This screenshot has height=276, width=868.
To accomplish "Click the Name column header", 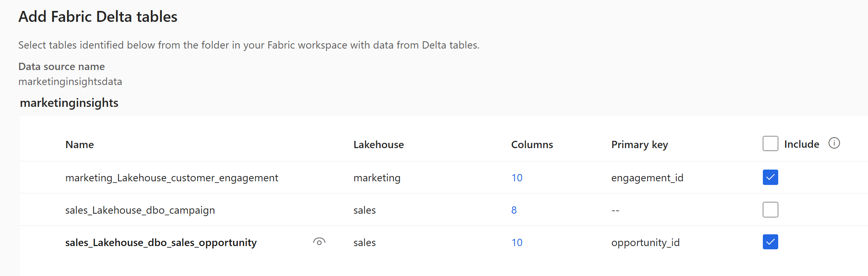I will pos(80,144).
